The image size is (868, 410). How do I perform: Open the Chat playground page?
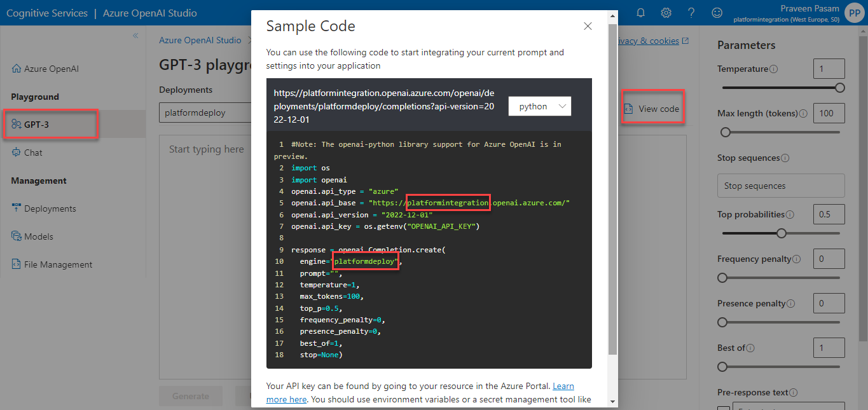(x=33, y=153)
